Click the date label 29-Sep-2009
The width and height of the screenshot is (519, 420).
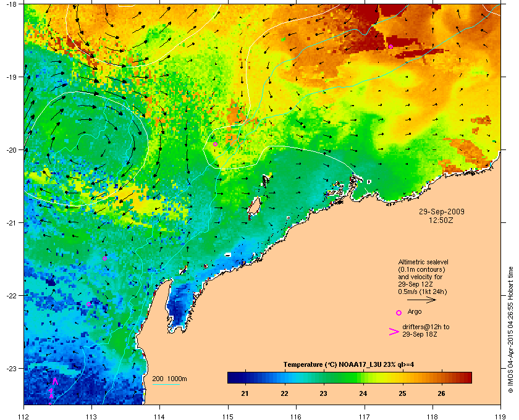442,211
